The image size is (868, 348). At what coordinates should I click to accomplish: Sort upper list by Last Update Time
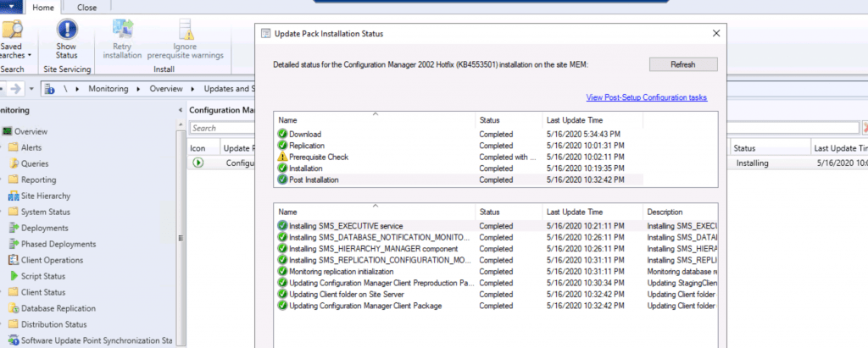click(x=593, y=120)
